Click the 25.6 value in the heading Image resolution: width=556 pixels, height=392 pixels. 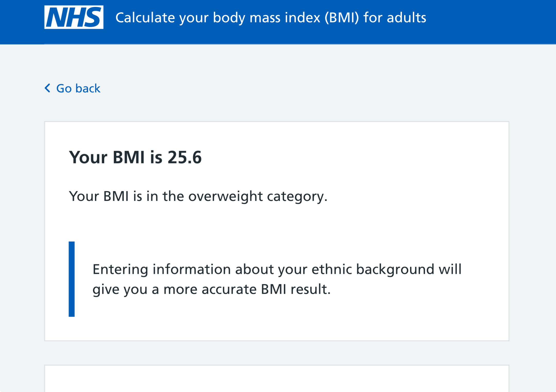click(x=185, y=157)
